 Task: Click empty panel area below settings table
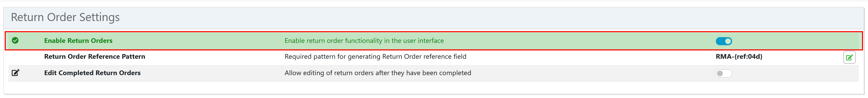[434, 88]
